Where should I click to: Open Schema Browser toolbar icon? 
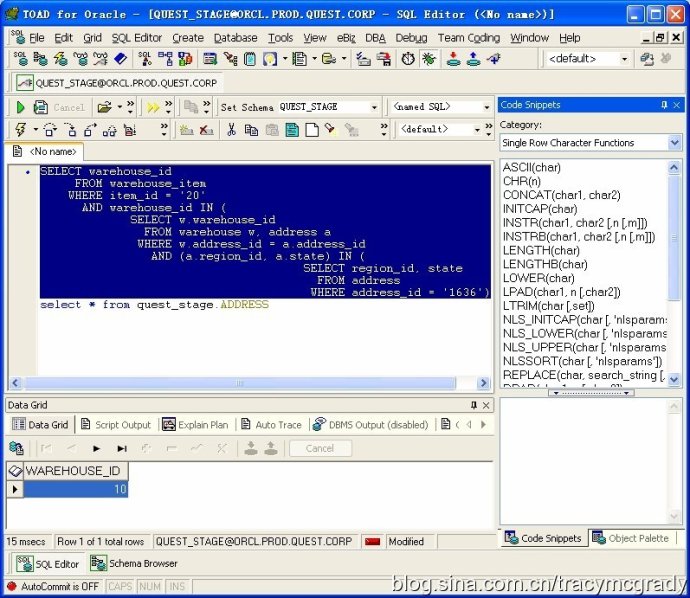[x=40, y=59]
